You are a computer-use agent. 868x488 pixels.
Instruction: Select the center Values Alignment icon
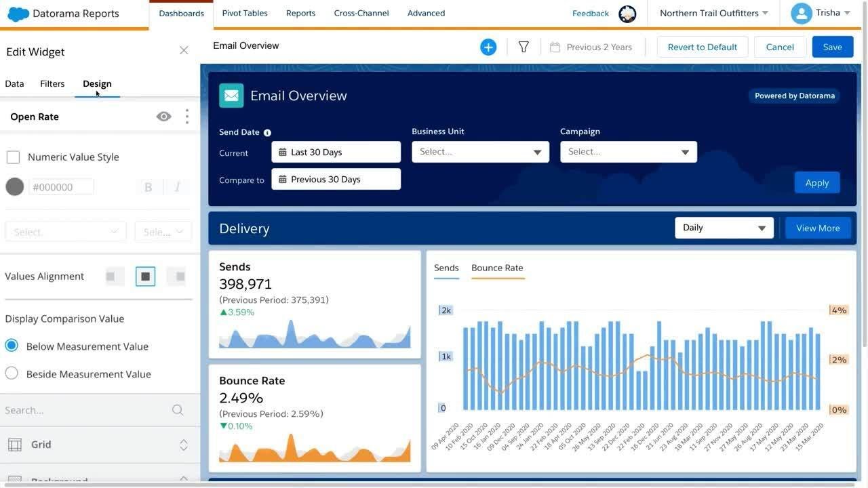tap(145, 276)
